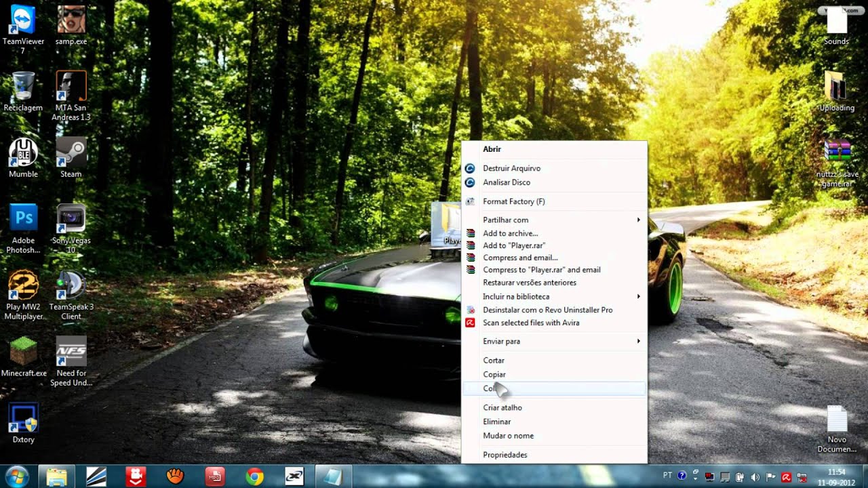
Task: Expand the Partilhar com submenu arrow
Action: pyautogui.click(x=638, y=220)
